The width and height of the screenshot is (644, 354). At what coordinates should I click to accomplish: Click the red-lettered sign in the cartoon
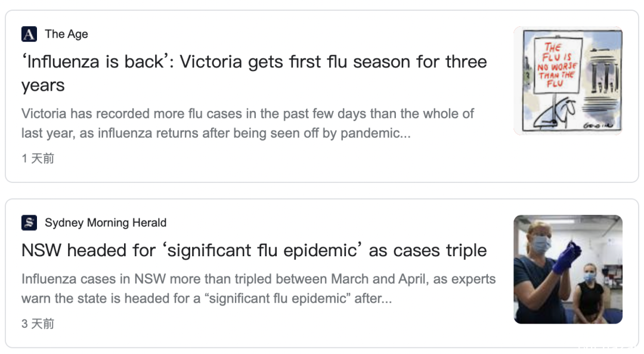click(558, 66)
